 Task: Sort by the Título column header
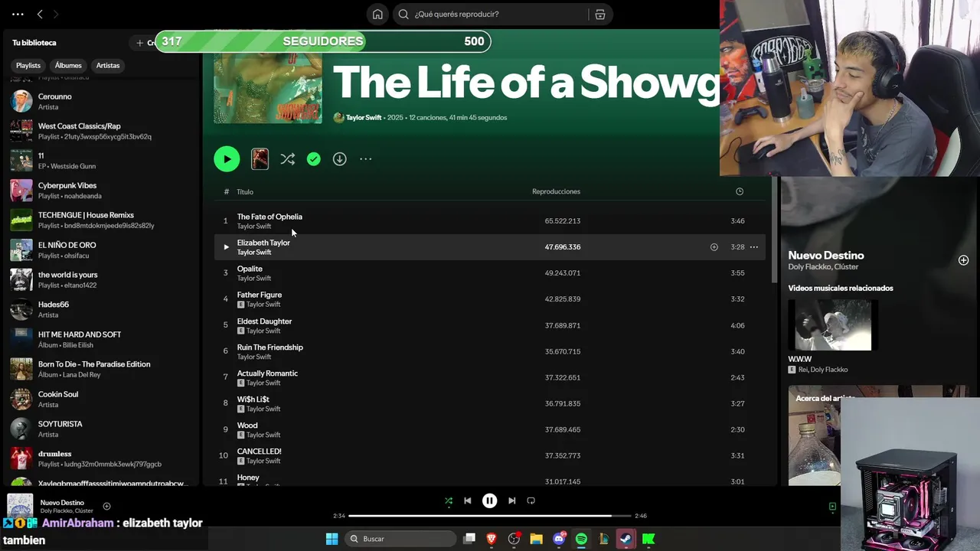(245, 192)
